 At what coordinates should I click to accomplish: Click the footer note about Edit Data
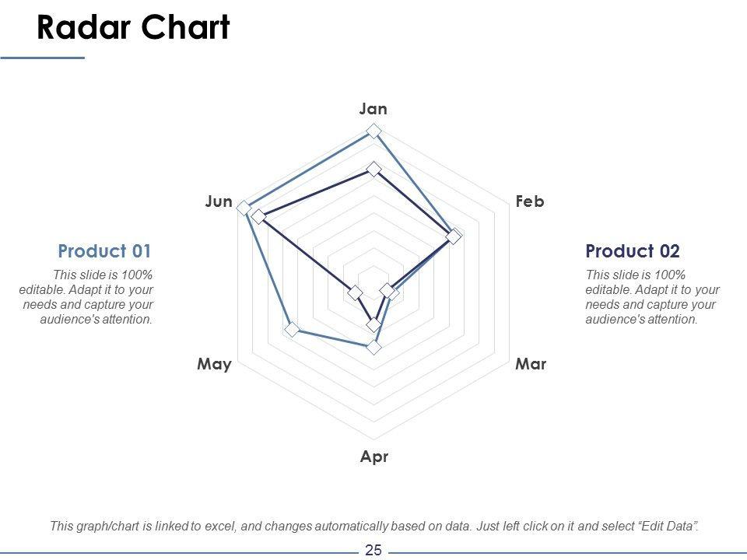coord(373,526)
